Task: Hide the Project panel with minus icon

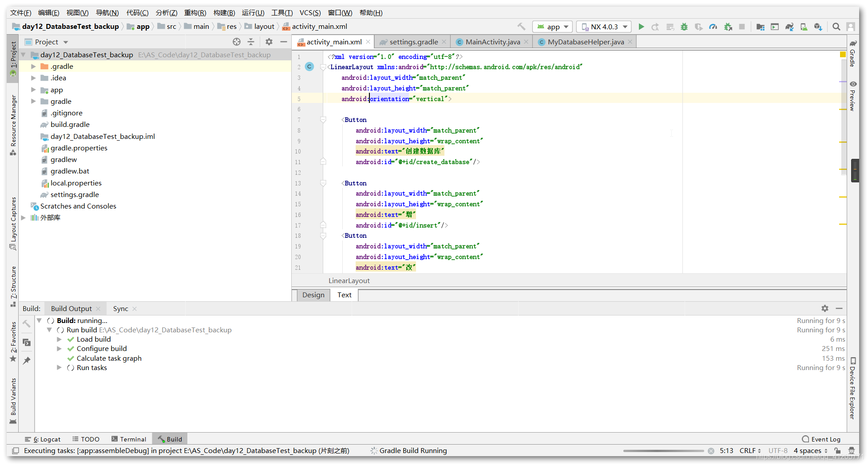Action: click(x=284, y=42)
